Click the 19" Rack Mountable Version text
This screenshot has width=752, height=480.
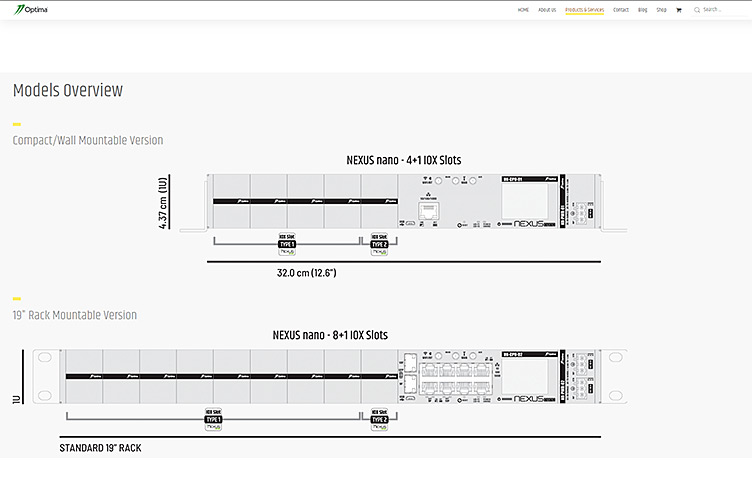[x=75, y=315]
